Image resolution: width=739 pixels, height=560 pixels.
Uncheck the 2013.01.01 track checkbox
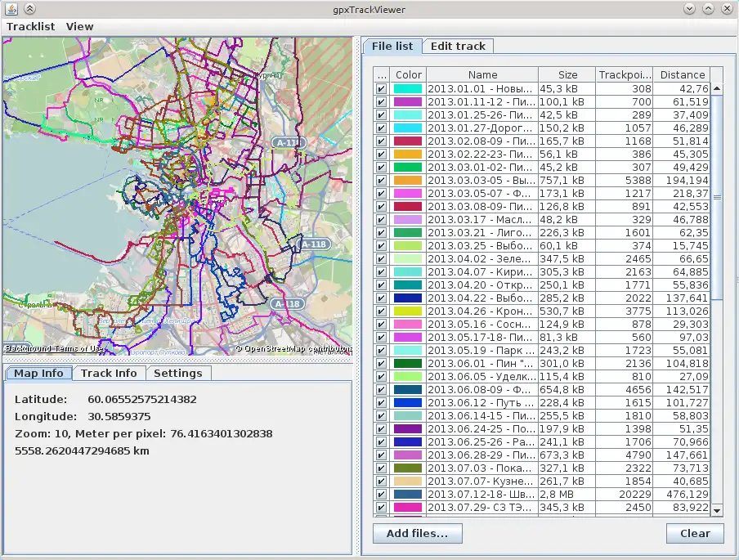(381, 88)
